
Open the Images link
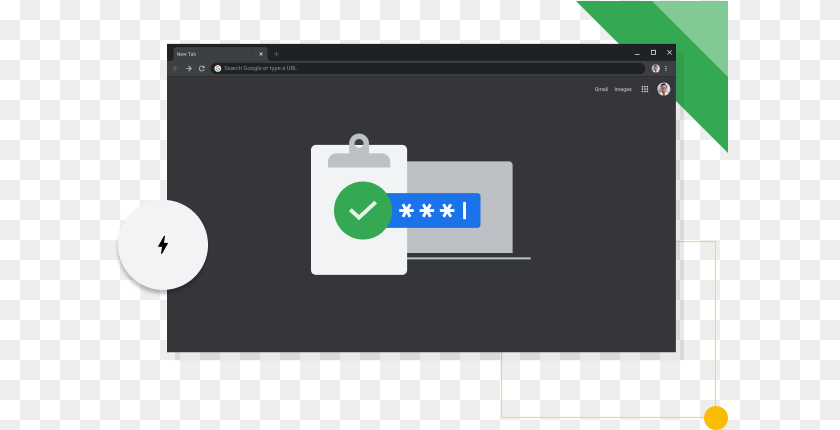pos(623,89)
